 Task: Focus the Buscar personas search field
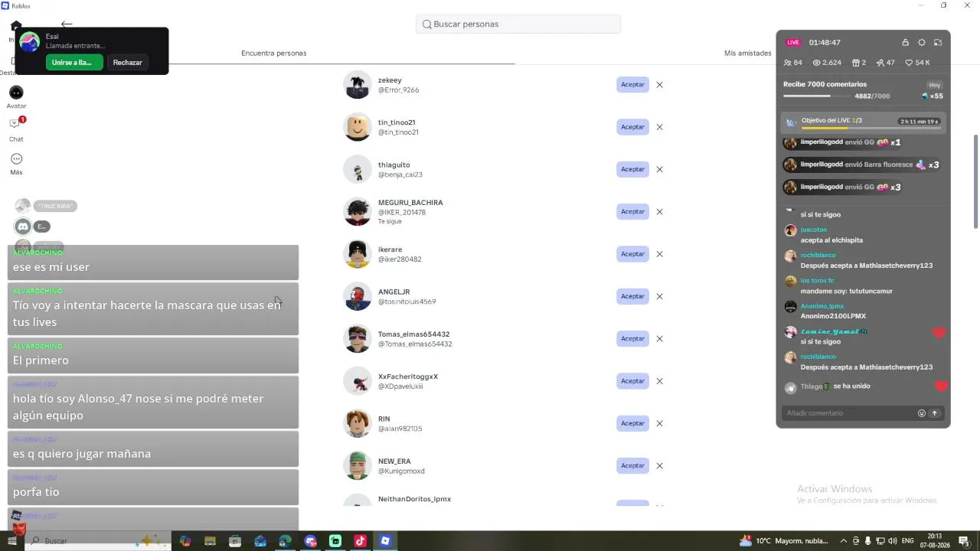click(x=518, y=24)
